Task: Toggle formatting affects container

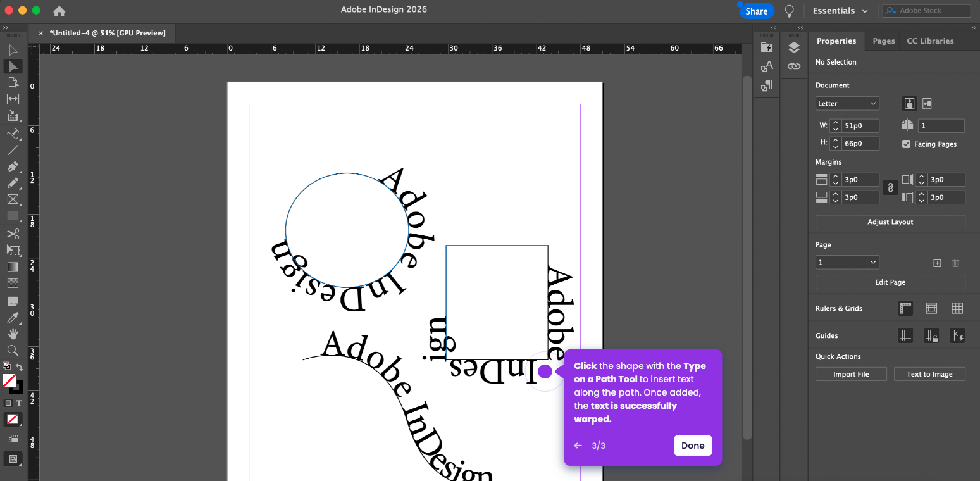Action: point(8,403)
